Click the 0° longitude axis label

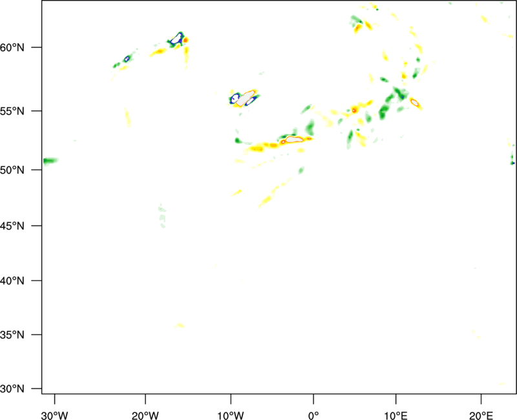point(313,415)
